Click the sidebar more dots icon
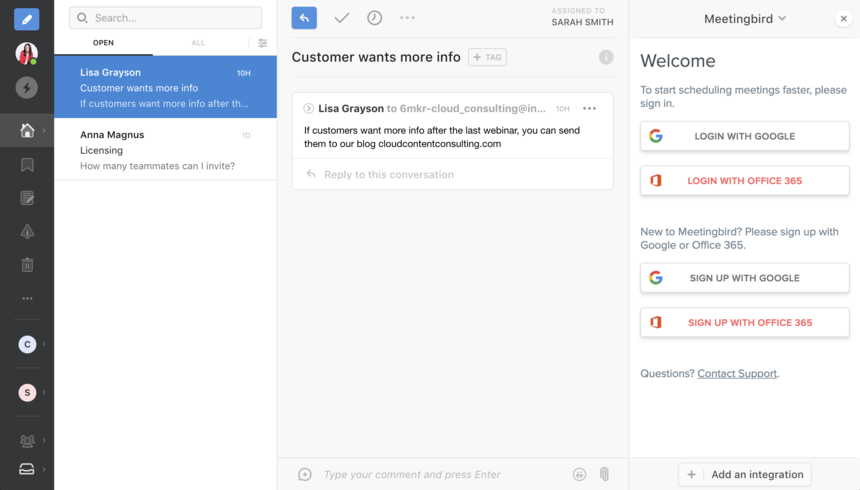This screenshot has height=490, width=860. coord(27,298)
